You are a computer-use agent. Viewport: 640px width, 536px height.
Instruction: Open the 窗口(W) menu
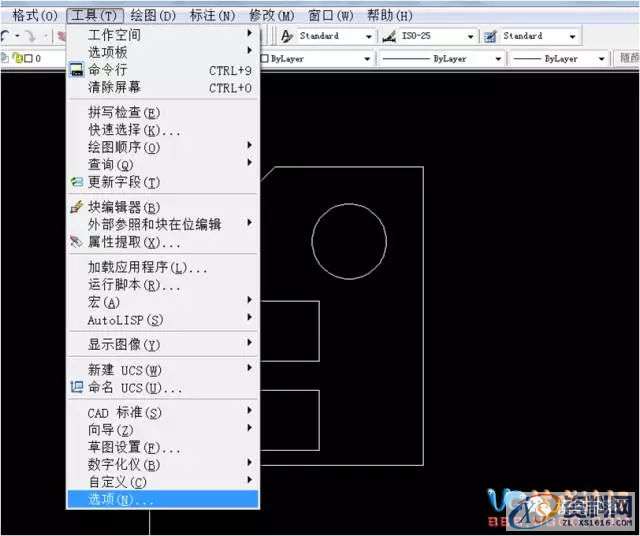331,16
